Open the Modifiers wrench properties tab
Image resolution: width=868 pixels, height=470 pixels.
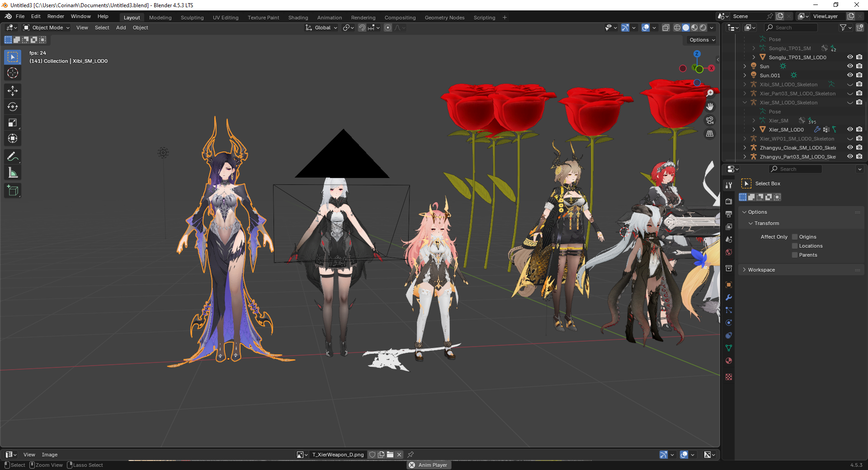(729, 297)
